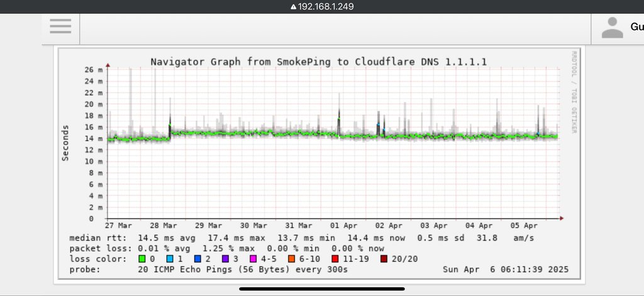Image resolution: width=644 pixels, height=296 pixels.
Task: Click the '31 Mar' x-axis label
Action: 299,226
